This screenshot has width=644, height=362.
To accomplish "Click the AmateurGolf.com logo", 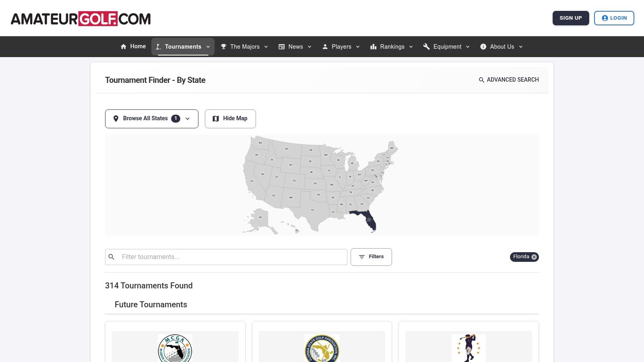I will click(81, 19).
